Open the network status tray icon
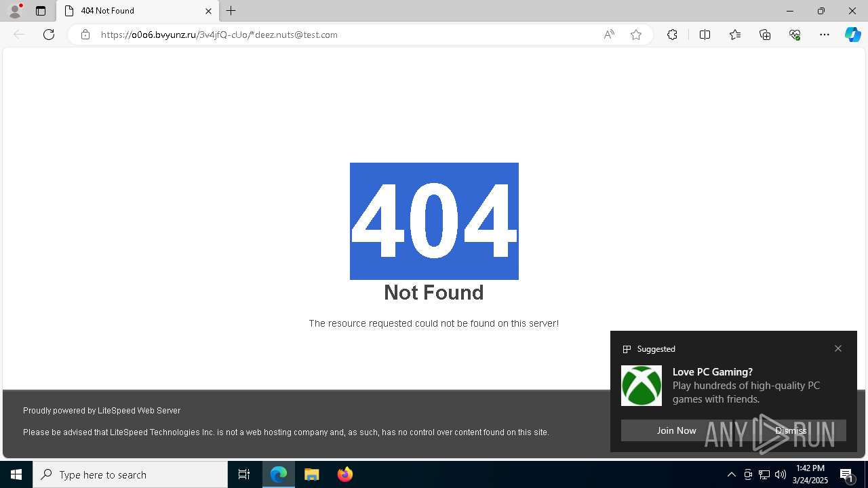This screenshot has height=488, width=868. coord(764,474)
